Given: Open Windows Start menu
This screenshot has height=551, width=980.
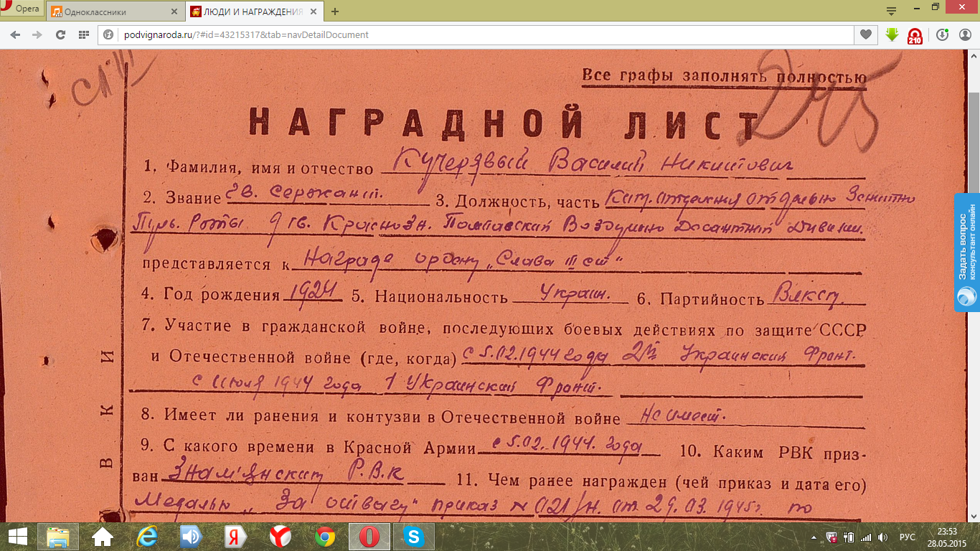Looking at the screenshot, I should [x=18, y=536].
